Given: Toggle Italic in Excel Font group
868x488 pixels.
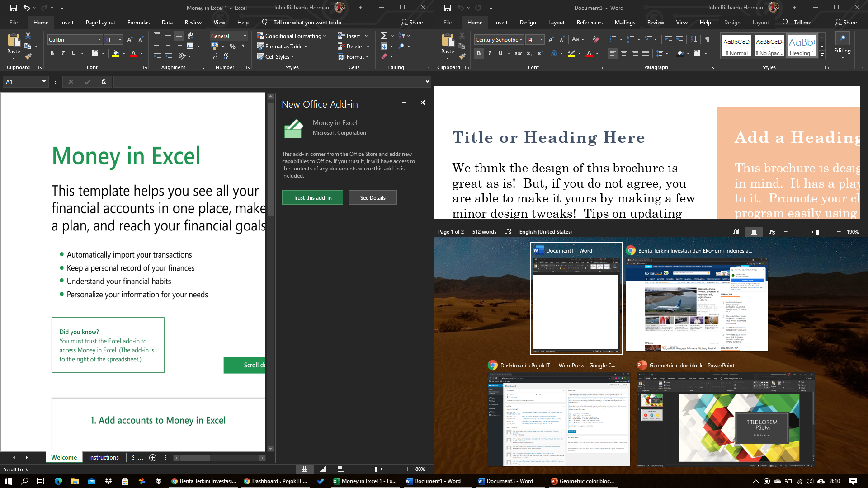Looking at the screenshot, I should (x=63, y=53).
